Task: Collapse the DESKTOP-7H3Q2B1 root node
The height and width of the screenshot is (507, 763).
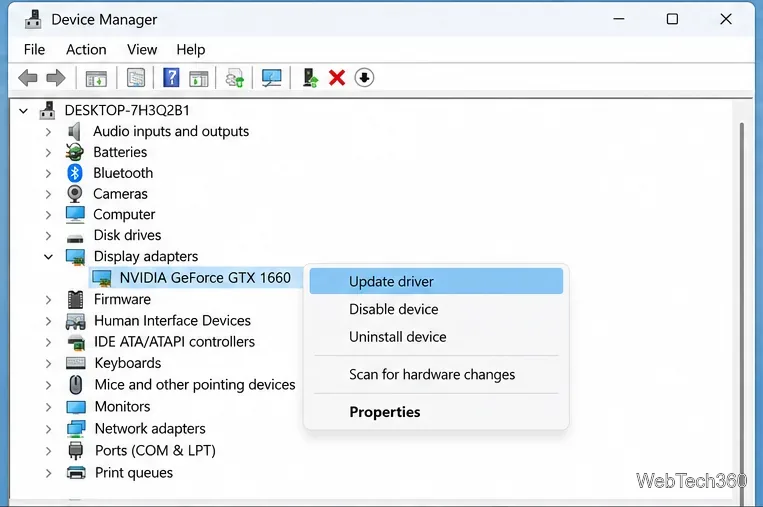Action: (x=23, y=111)
